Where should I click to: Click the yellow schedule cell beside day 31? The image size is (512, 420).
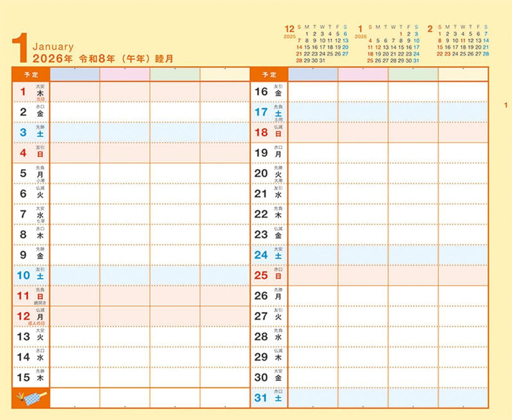(x=463, y=398)
